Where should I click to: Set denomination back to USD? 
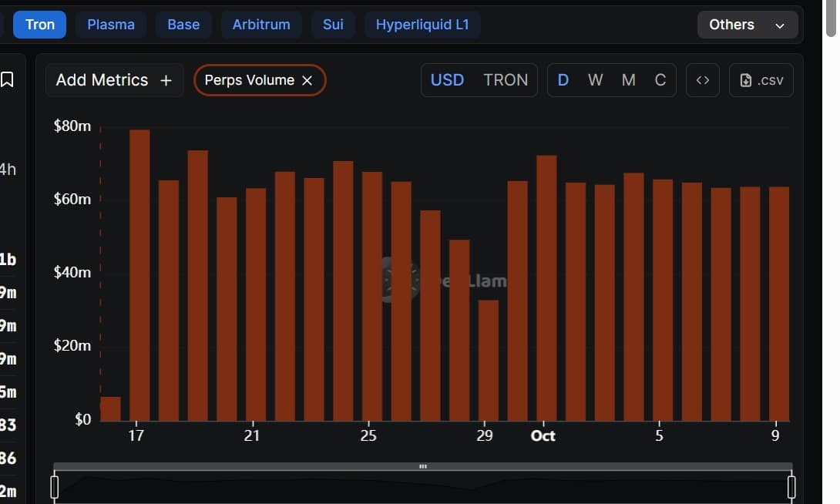pos(447,79)
